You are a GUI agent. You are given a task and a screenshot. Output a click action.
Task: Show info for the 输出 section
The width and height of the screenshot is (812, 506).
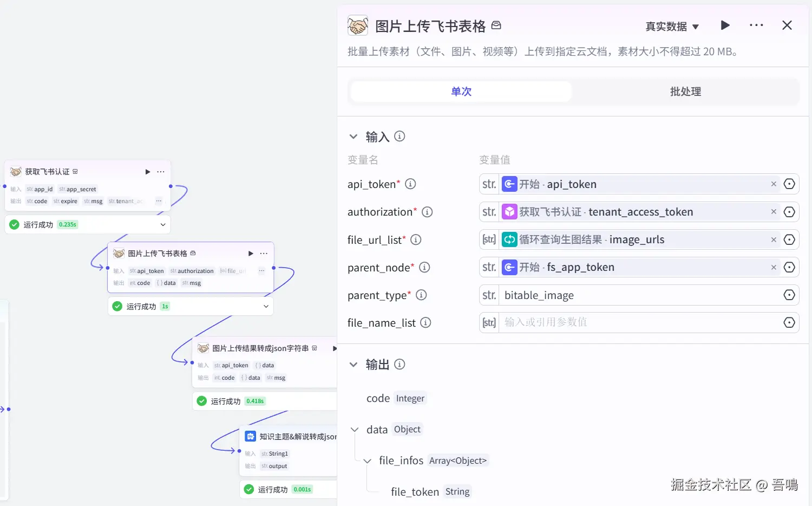pos(400,365)
